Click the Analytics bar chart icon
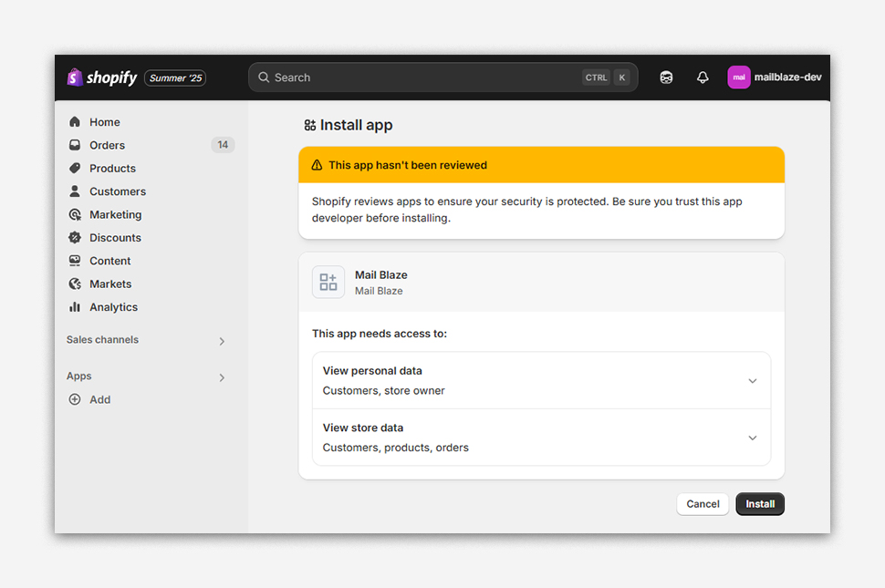The height and width of the screenshot is (588, 885). coord(75,306)
